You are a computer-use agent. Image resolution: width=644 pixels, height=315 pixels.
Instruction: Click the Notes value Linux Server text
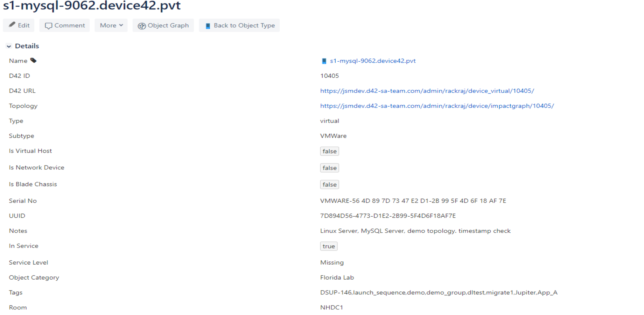[415, 231]
